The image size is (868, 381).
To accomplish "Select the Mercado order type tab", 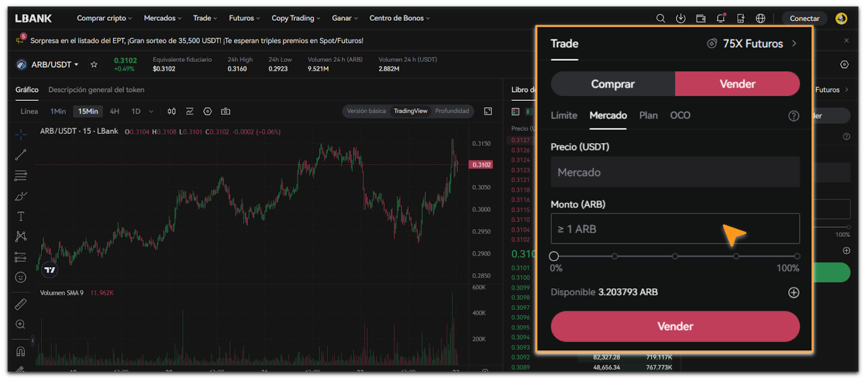I will [x=608, y=115].
